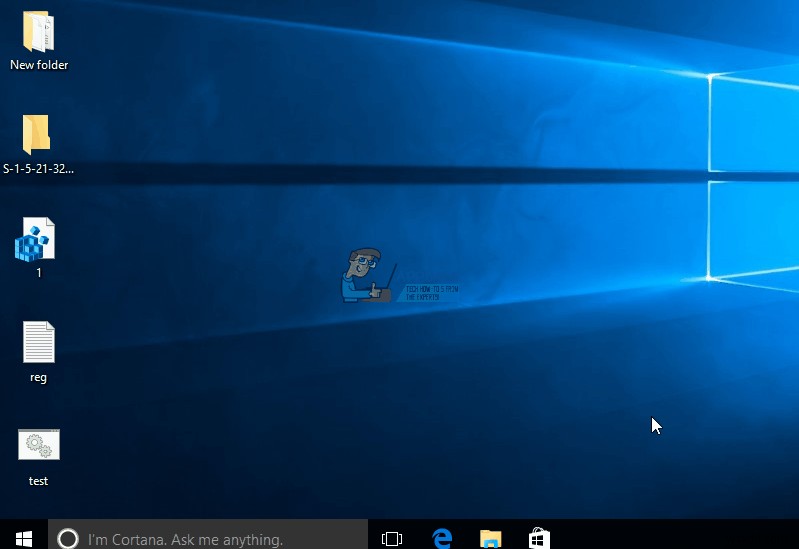
Task: Click the '1' label under registry file
Action: pos(39,273)
